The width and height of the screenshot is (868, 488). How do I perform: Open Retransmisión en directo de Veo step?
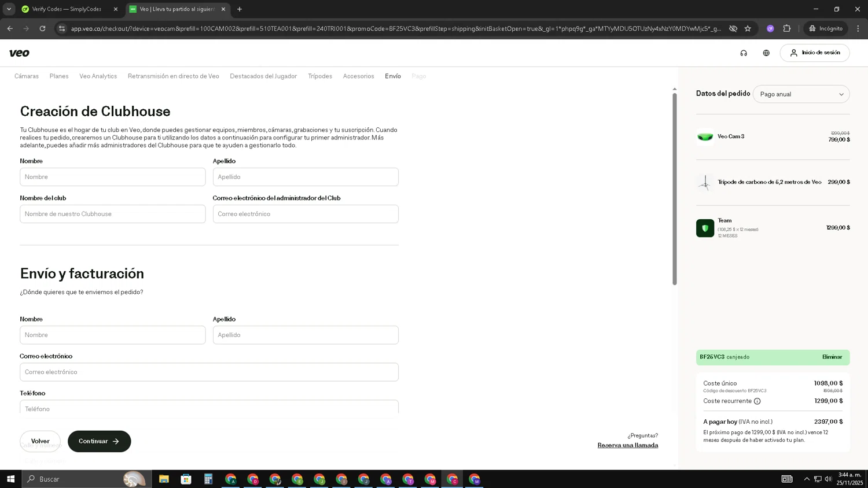[174, 76]
